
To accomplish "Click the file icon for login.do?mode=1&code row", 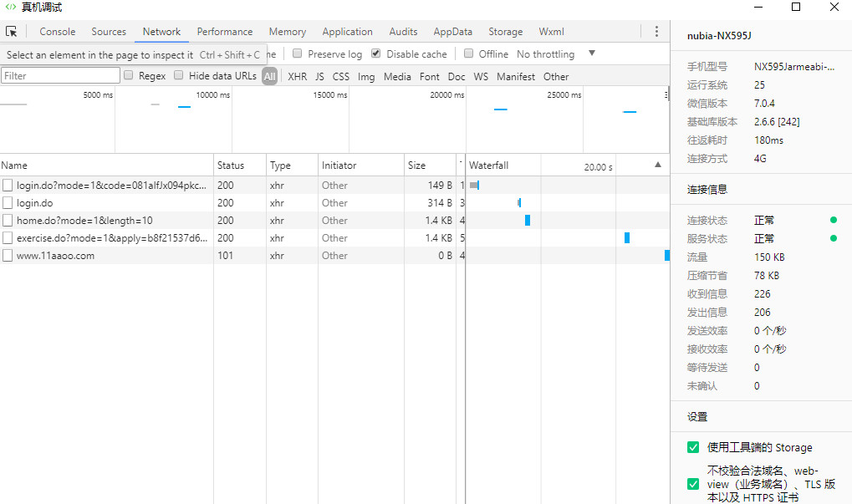I will 8,186.
